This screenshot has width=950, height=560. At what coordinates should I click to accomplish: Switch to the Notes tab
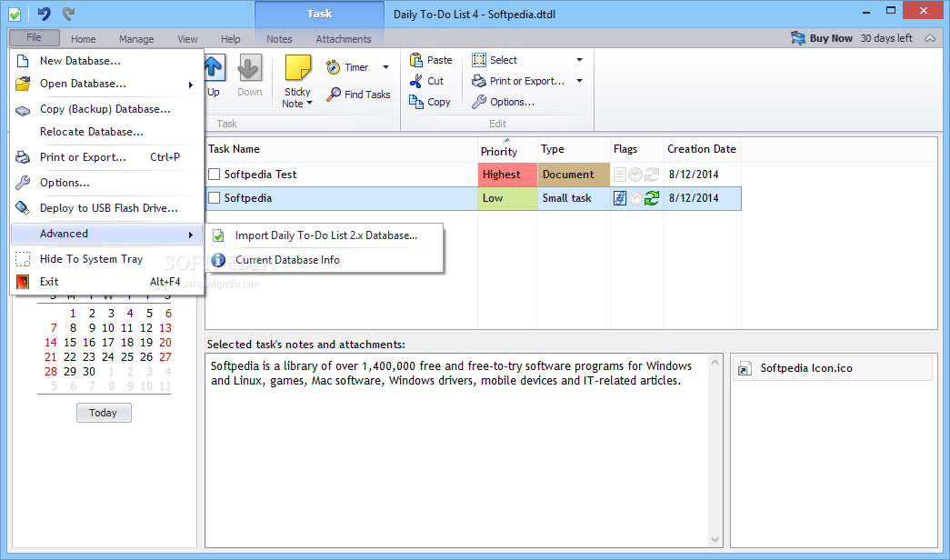pyautogui.click(x=279, y=39)
